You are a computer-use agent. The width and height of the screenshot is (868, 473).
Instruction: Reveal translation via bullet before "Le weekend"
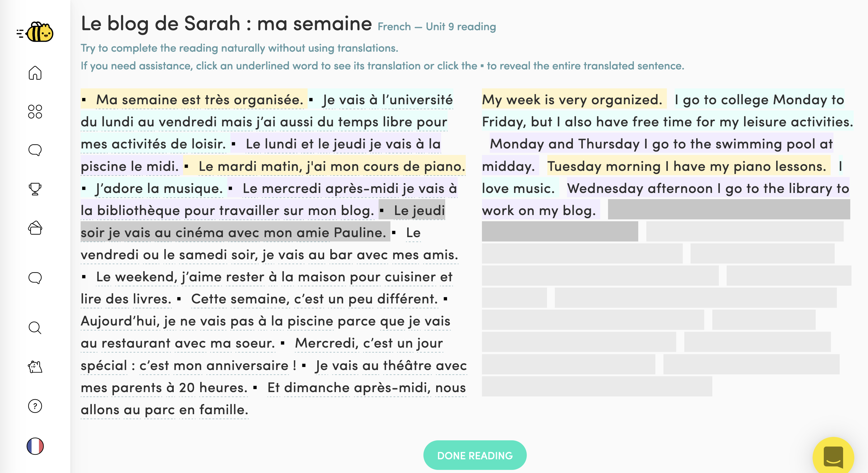click(x=84, y=277)
